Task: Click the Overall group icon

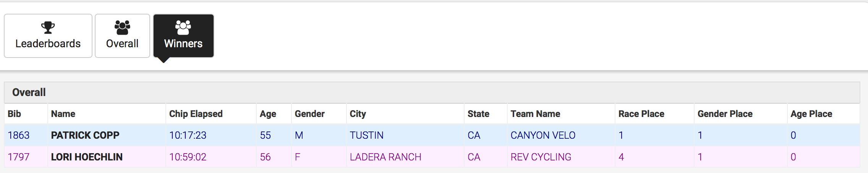Action: coord(122,27)
